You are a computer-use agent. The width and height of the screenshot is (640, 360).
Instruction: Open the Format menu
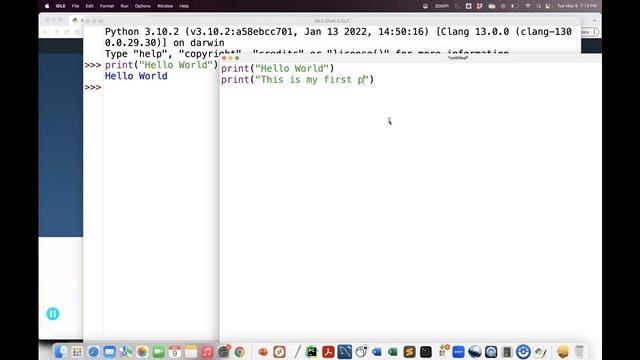click(x=107, y=6)
